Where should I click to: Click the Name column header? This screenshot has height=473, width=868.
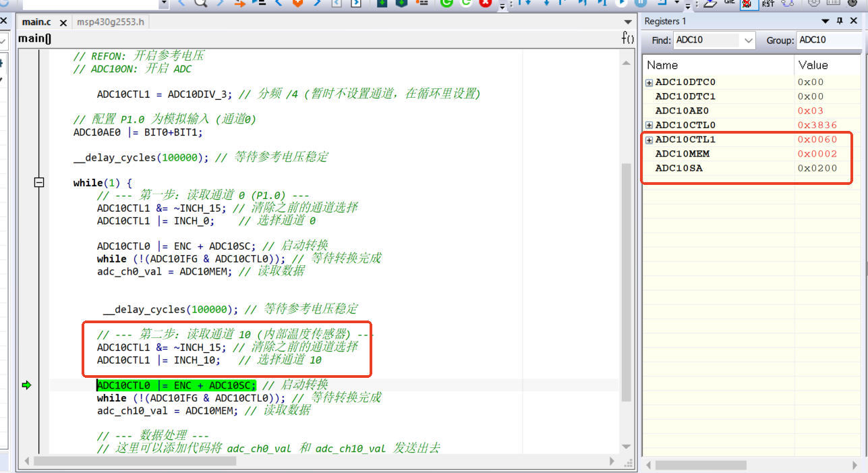coord(718,65)
